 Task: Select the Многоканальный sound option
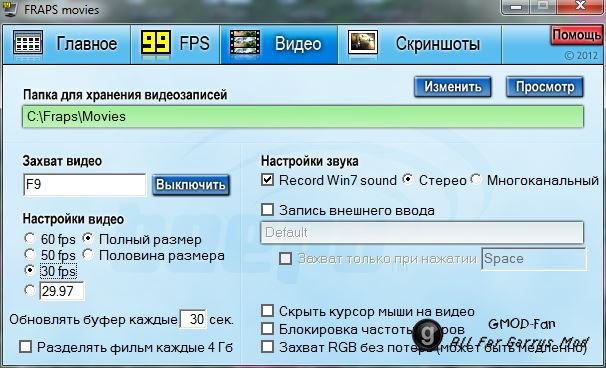[x=476, y=179]
